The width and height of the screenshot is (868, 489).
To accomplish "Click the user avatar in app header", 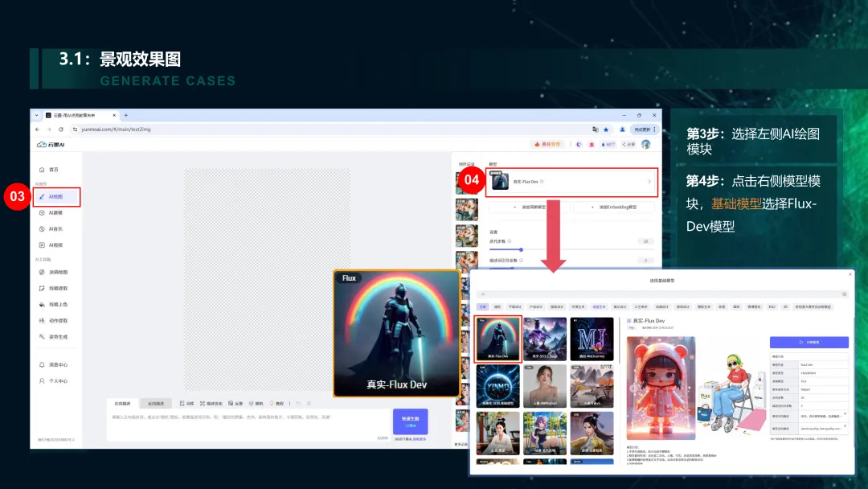I will coord(646,144).
